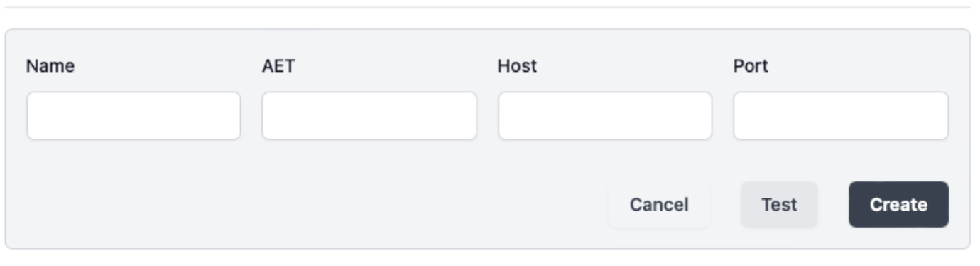
Task: Click the text box under Port
Action: 841,116
